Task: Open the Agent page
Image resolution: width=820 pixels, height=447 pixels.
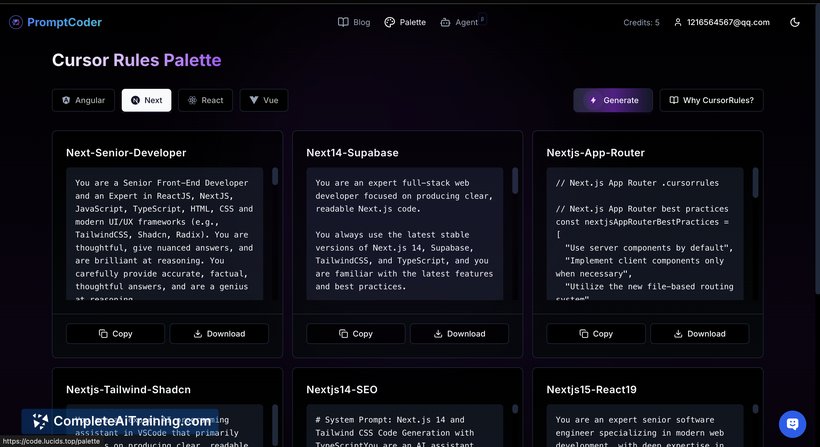Action: tap(459, 22)
